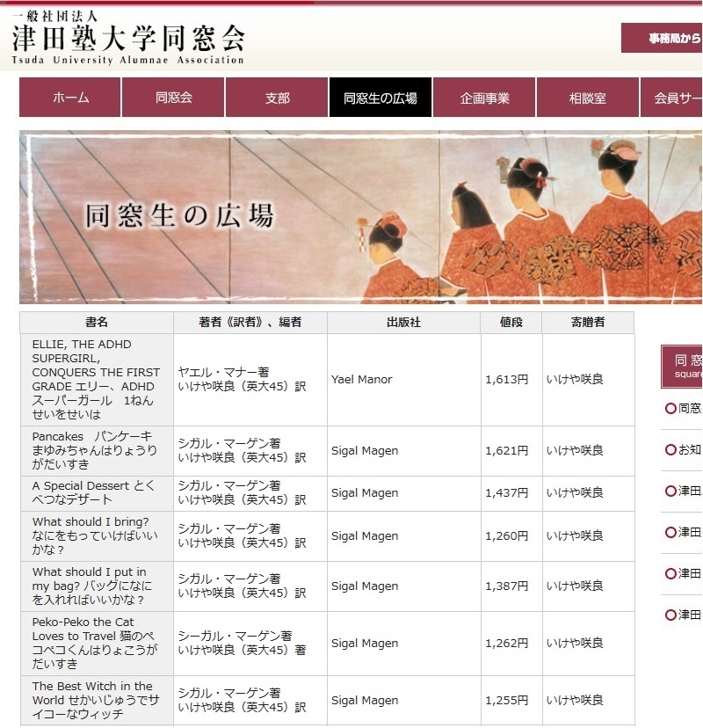Click the 1,262円 price cell

click(x=511, y=644)
